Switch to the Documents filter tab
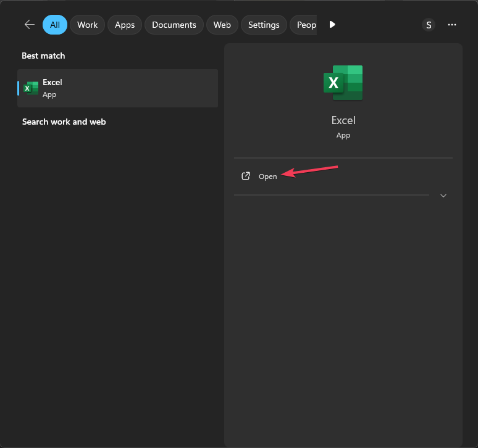 point(174,25)
